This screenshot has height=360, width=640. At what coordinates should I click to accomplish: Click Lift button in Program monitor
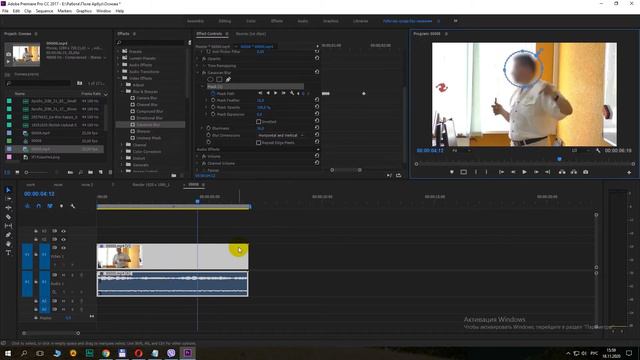(x=562, y=172)
